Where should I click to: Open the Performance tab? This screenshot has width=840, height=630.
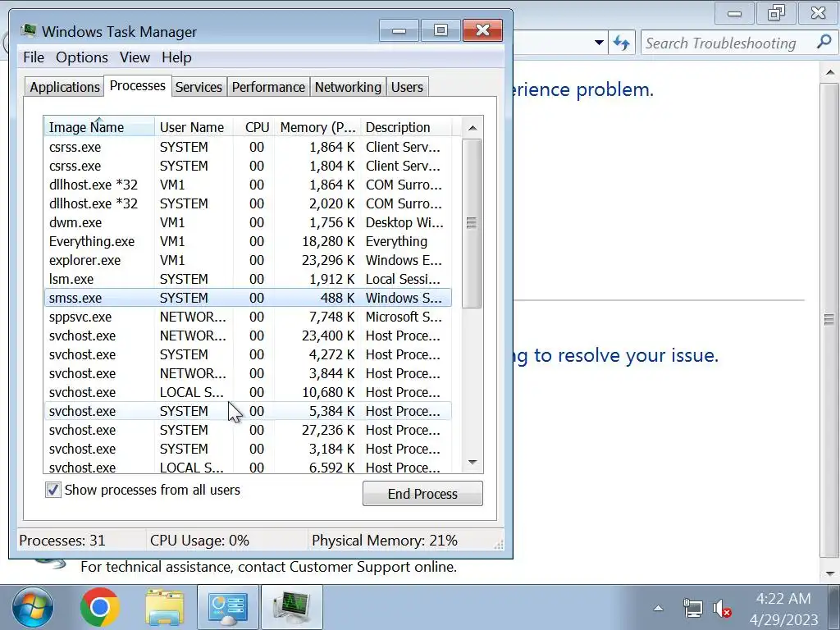click(x=268, y=87)
